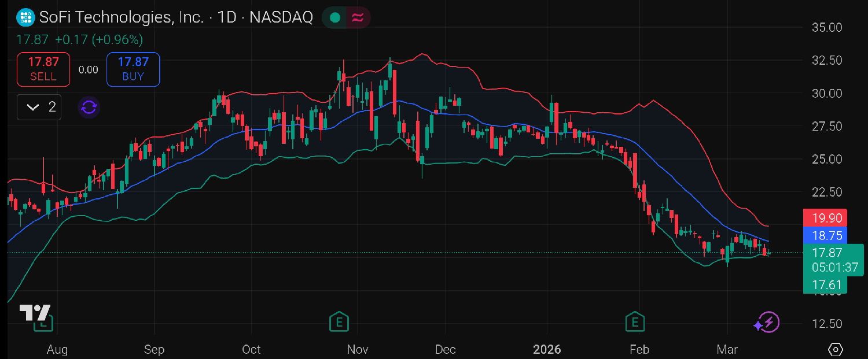Tap the purple lightning forecast icon
This screenshot has height=359, width=868.
(x=767, y=323)
